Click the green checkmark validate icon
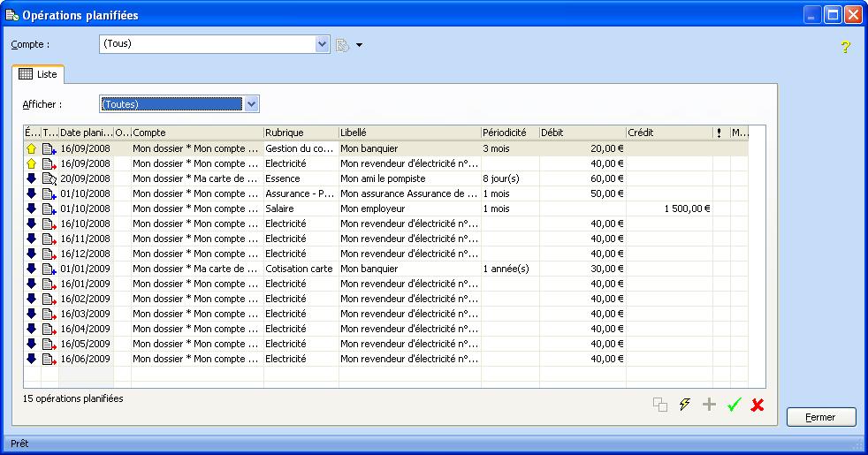Screen dimensions: 868x455 coord(733,405)
